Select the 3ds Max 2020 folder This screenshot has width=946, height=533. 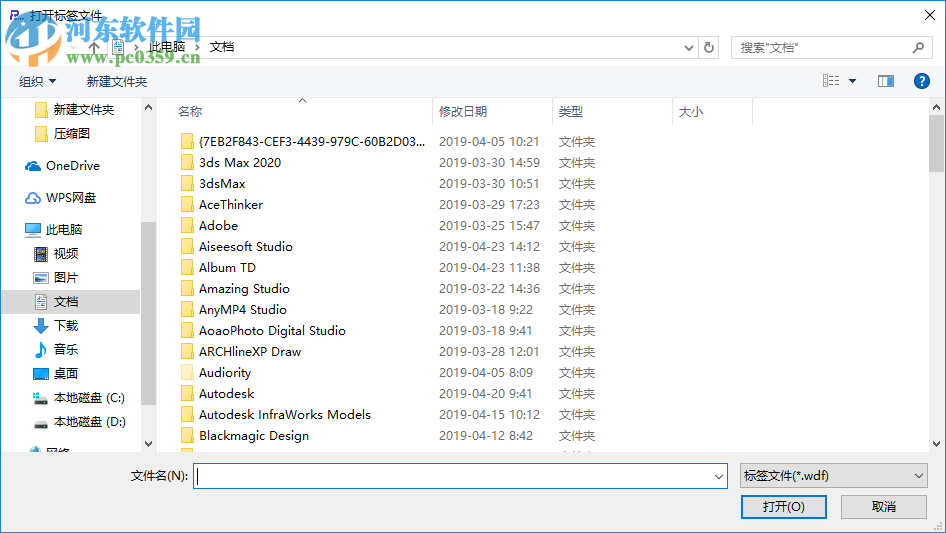tap(230, 162)
